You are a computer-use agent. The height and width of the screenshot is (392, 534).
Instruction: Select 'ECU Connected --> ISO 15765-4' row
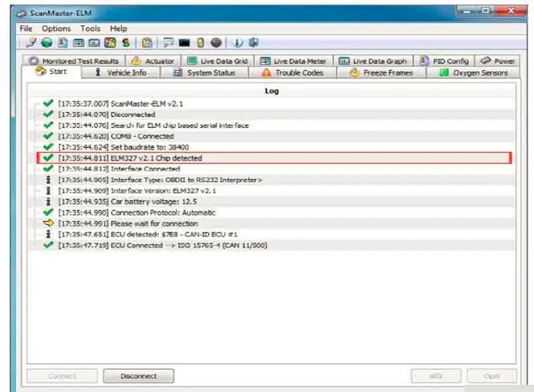point(272,245)
